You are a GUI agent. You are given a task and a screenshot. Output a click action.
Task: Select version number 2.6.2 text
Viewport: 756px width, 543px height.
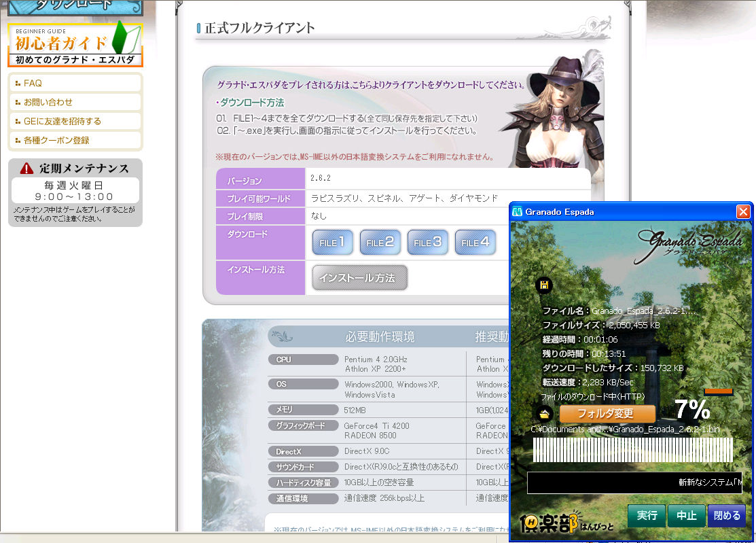pyautogui.click(x=320, y=178)
